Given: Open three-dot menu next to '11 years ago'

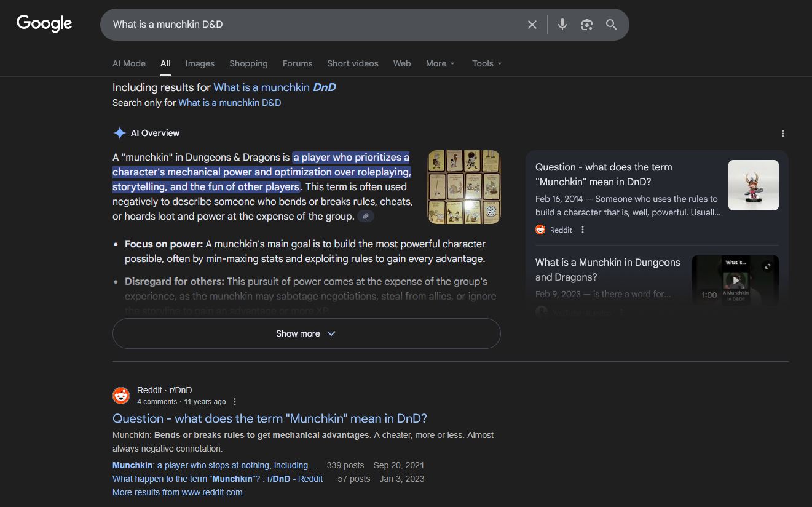Looking at the screenshot, I should click(234, 402).
